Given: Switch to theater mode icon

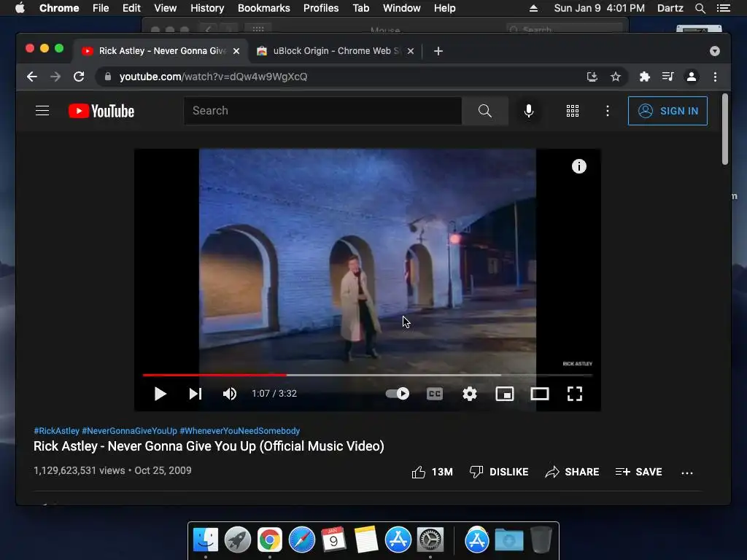Looking at the screenshot, I should click(x=540, y=394).
